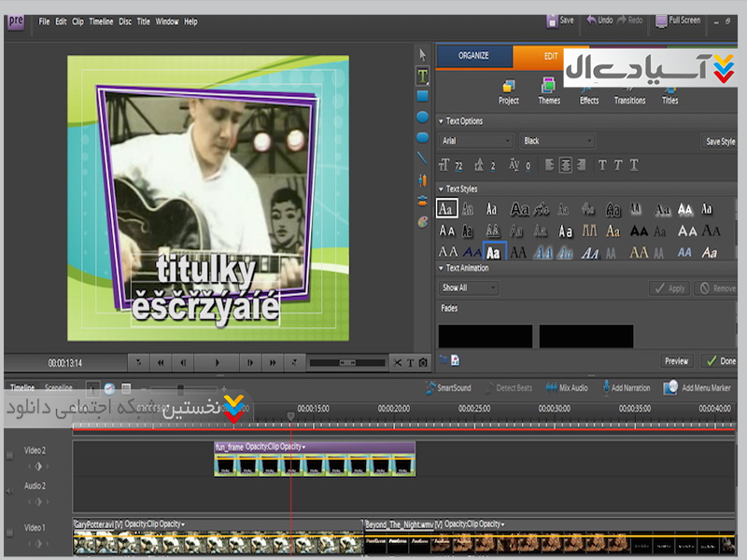
Task: Pick the Selection arrow tool
Action: point(422,54)
